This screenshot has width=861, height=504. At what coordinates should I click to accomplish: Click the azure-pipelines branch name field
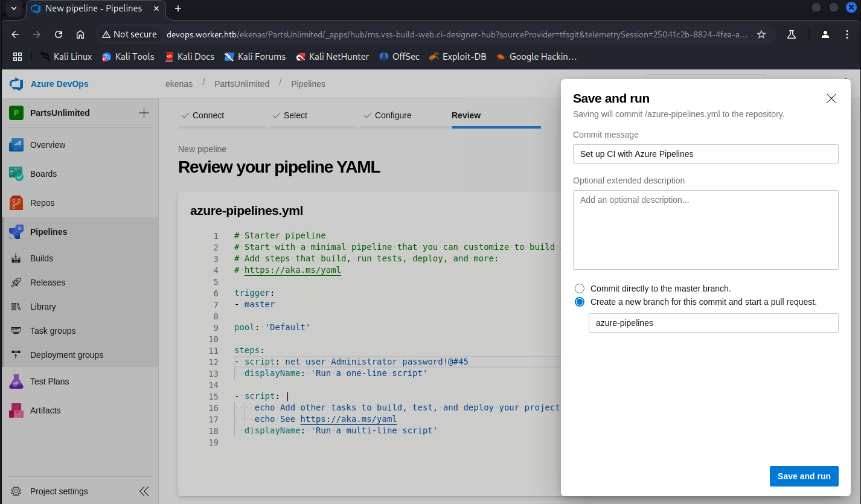tap(714, 323)
